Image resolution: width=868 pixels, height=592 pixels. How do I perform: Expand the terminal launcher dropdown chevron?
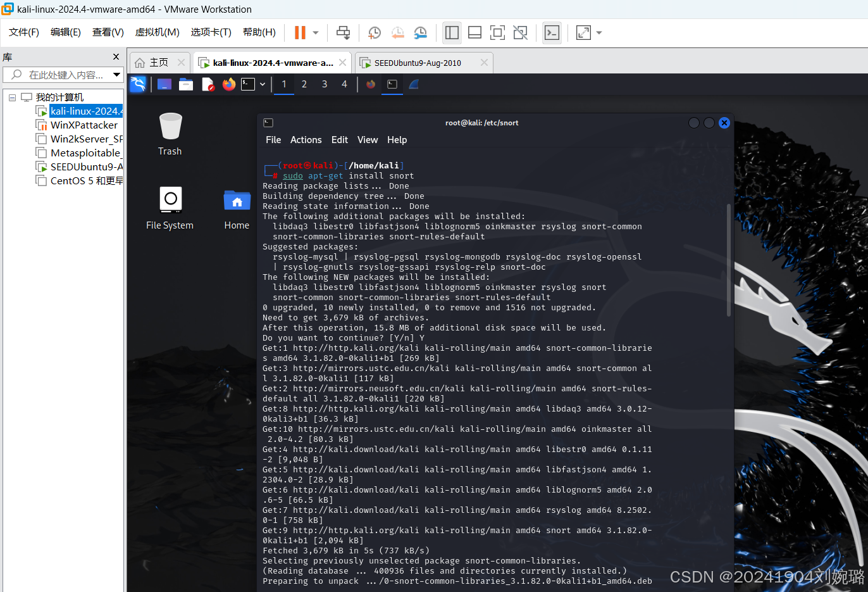pos(263,84)
